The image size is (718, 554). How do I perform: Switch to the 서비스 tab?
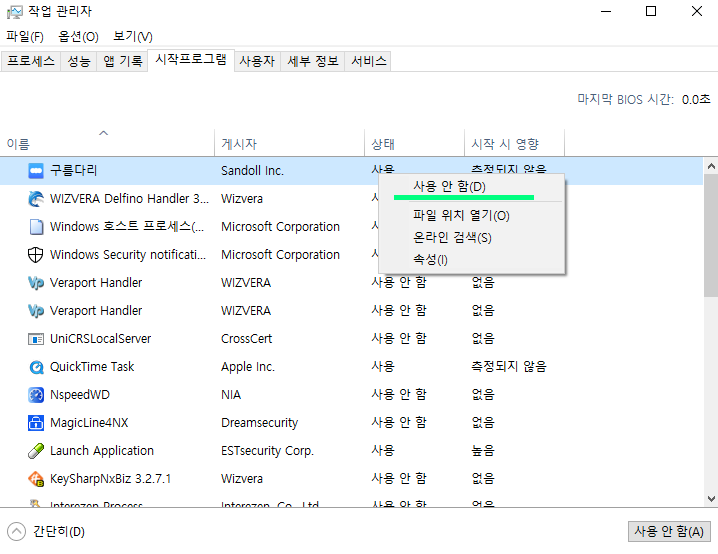click(369, 61)
